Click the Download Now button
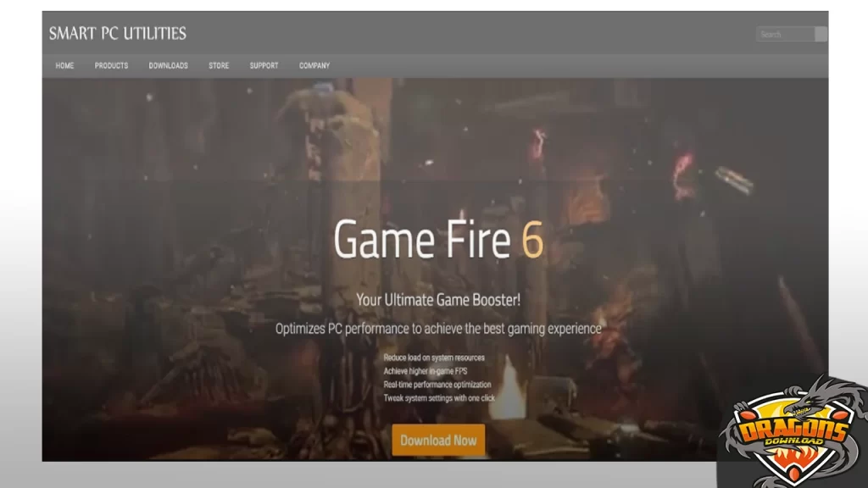The width and height of the screenshot is (868, 488). pyautogui.click(x=437, y=441)
